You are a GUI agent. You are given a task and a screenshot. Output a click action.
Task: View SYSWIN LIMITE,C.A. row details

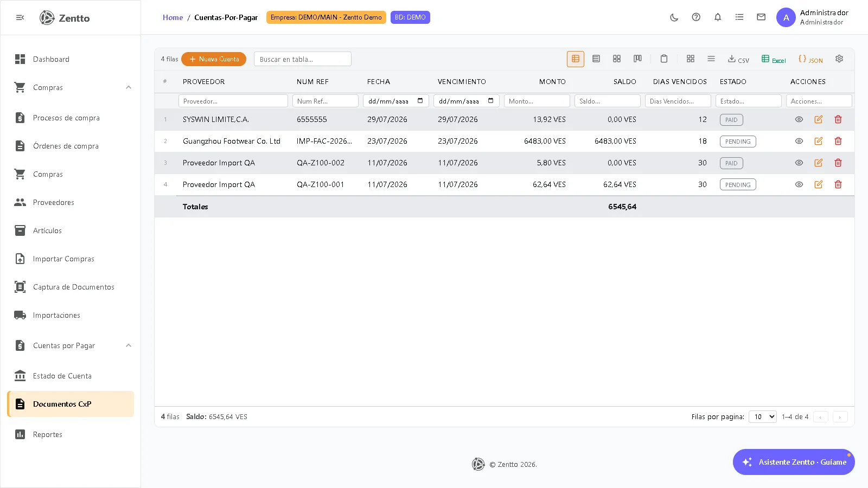pos(799,119)
